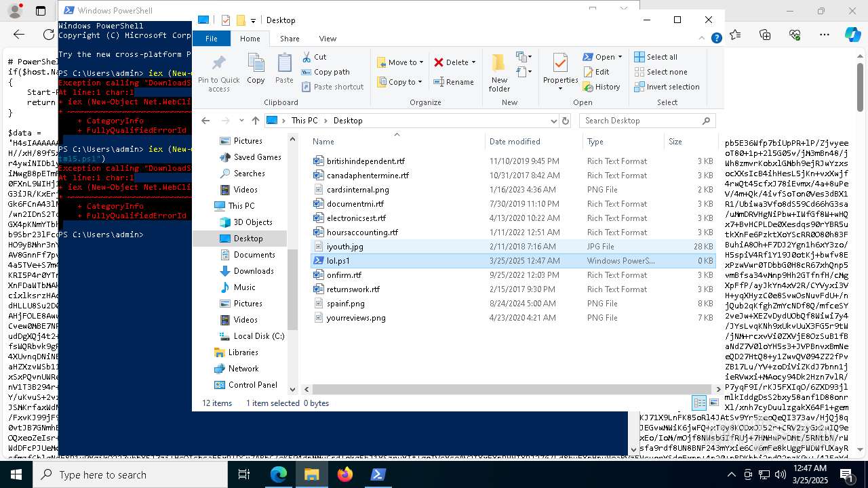Expand the Open dropdown arrow
Viewport: 868px width, 488px height.
coord(619,57)
